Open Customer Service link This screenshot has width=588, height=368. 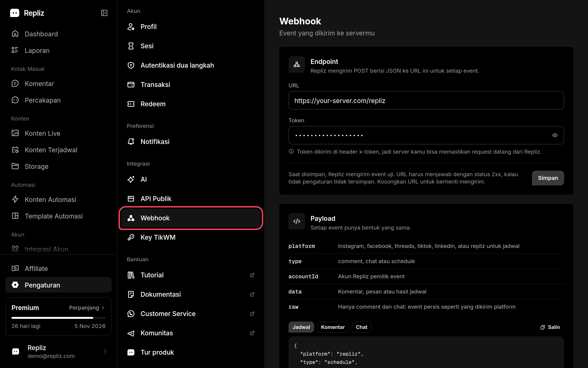tap(191, 314)
